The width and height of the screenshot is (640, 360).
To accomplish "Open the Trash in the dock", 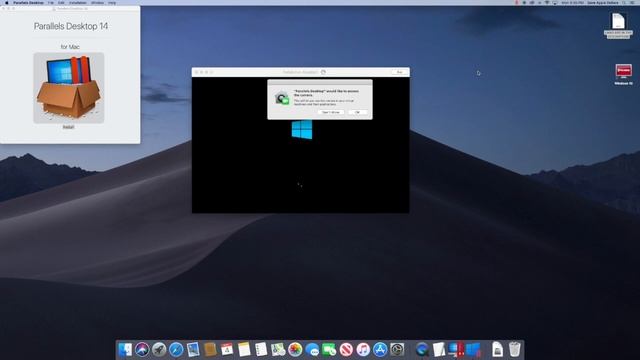I will [x=515, y=350].
